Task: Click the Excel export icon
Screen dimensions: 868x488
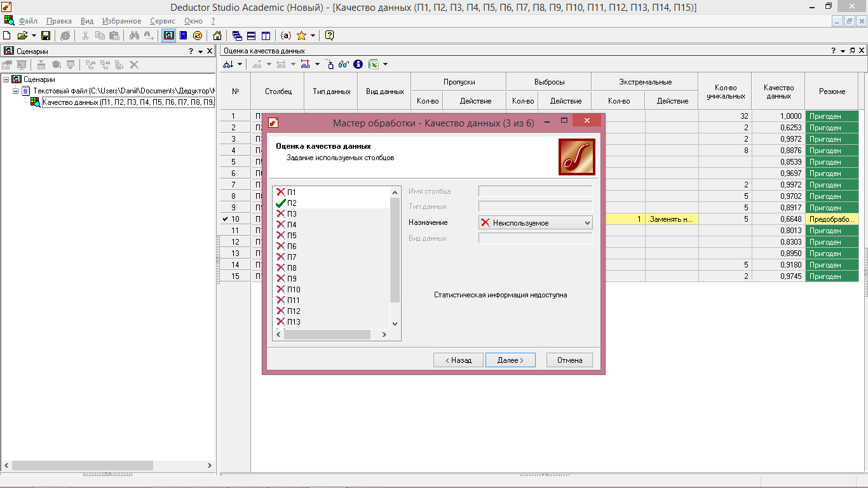Action: coord(374,64)
